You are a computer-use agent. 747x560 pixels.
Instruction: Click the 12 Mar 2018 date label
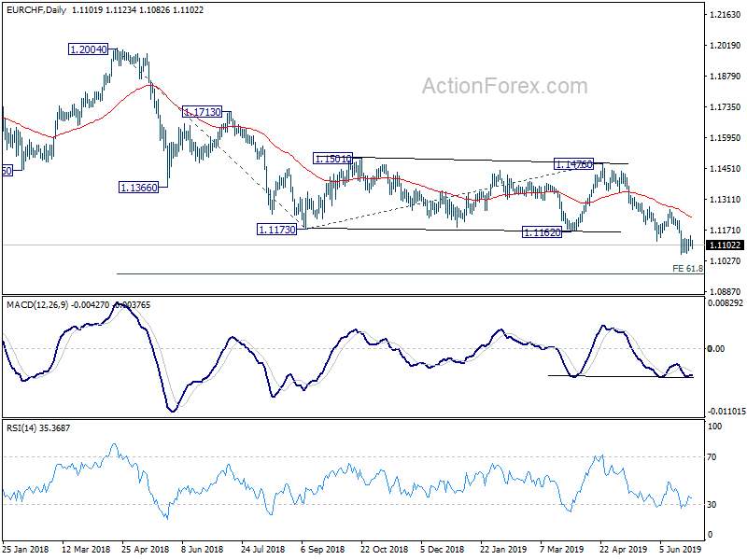[86, 549]
